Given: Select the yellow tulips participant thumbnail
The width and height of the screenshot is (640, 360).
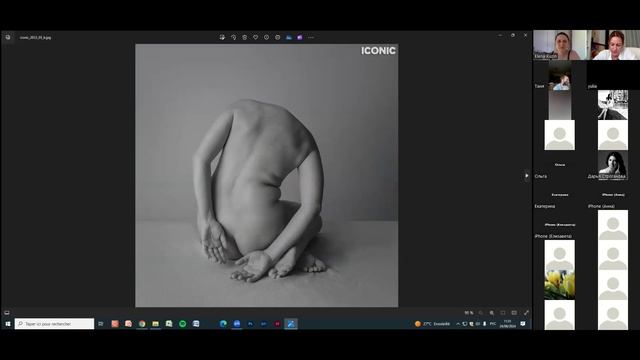Looking at the screenshot, I should (560, 285).
